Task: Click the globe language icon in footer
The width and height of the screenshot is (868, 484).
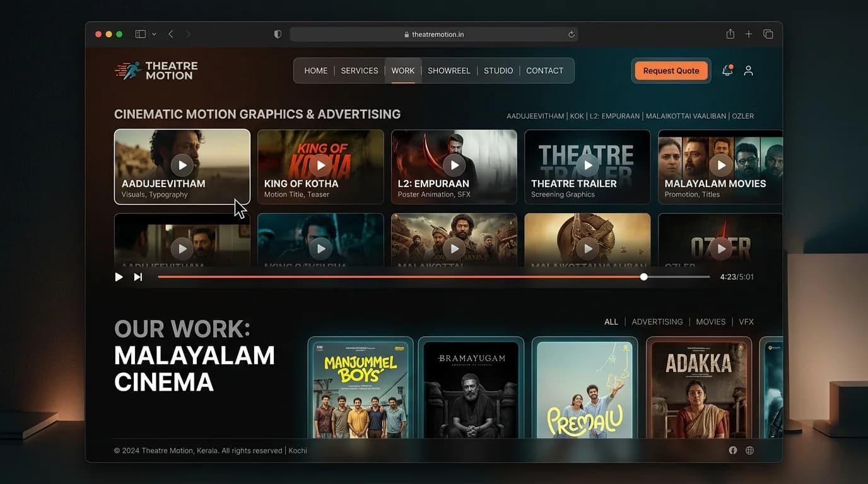Action: tap(750, 451)
